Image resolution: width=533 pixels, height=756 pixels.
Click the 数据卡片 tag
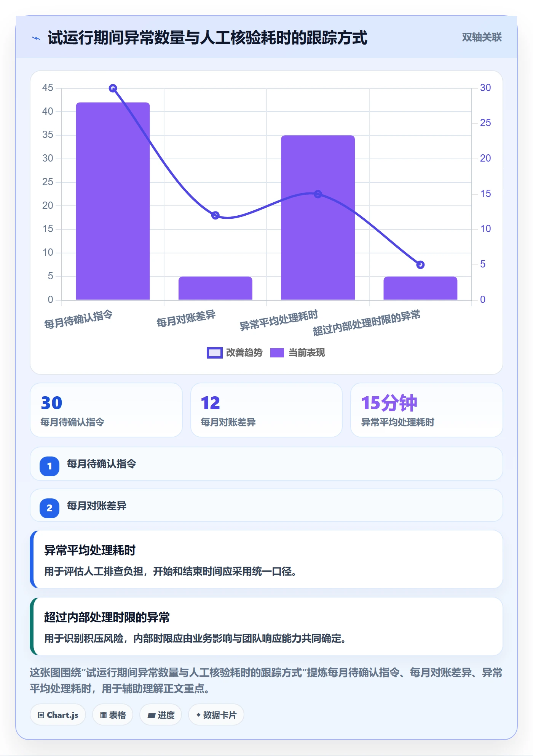[216, 715]
